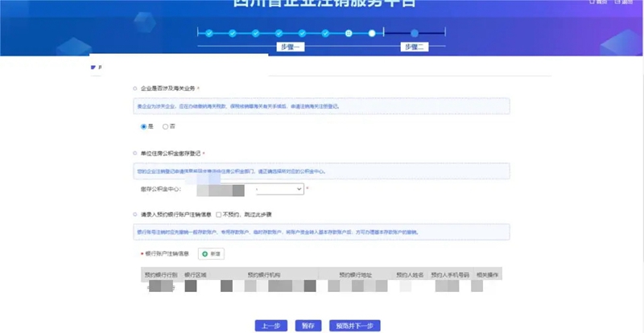644x333 pixels.
Task: Click the 银行账户注销信息 label
Action: [167, 253]
